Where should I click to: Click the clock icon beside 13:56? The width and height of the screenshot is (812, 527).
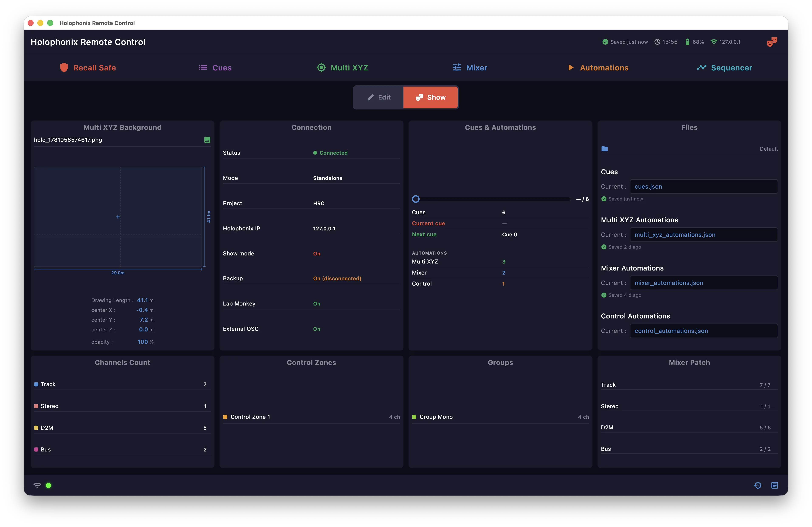click(657, 42)
